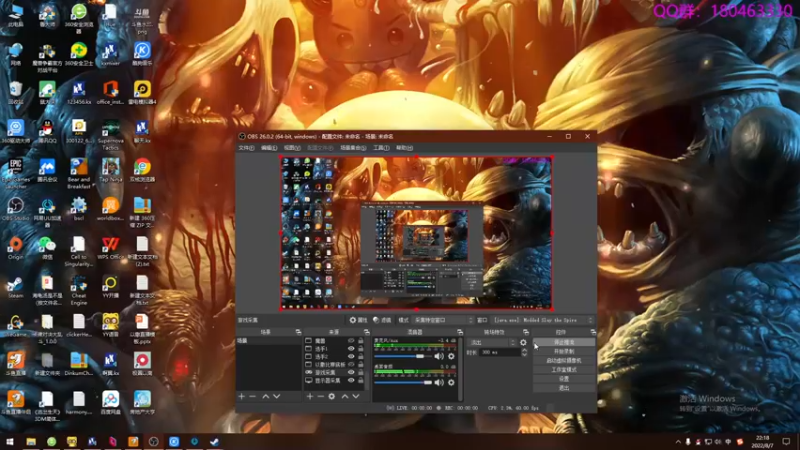Move scene up with arrow icon
This screenshot has width=800, height=450.
click(265, 396)
